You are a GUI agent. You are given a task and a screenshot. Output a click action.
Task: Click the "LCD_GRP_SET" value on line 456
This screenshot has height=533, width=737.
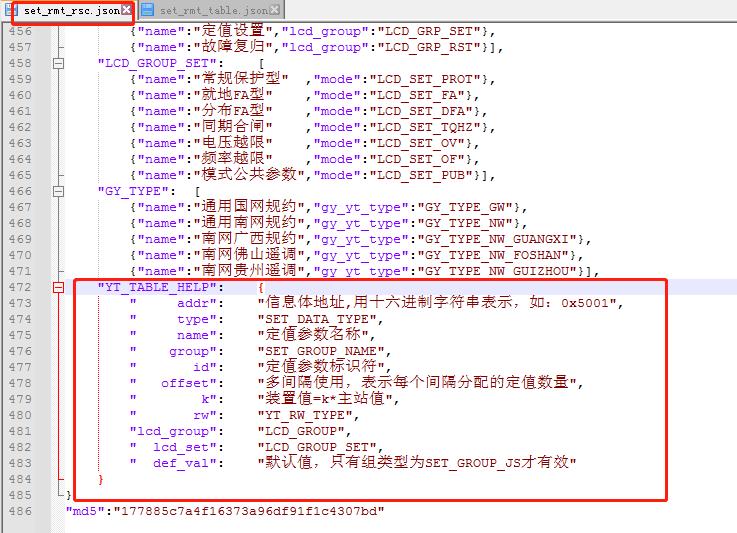click(x=429, y=31)
